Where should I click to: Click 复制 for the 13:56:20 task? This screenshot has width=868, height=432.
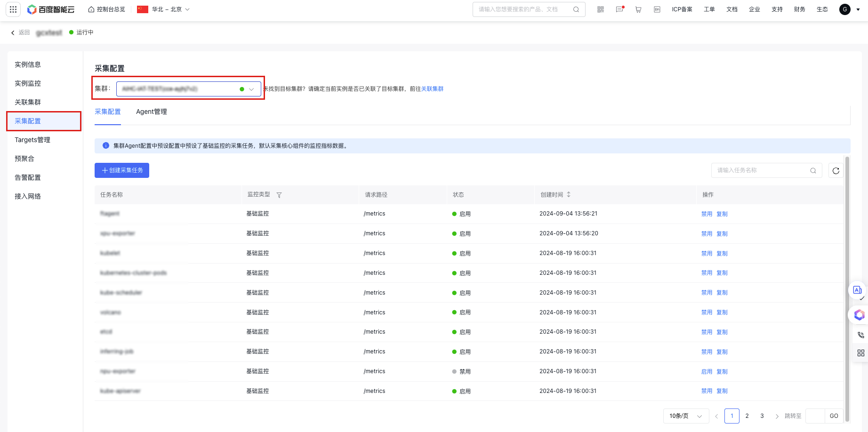[x=722, y=234]
